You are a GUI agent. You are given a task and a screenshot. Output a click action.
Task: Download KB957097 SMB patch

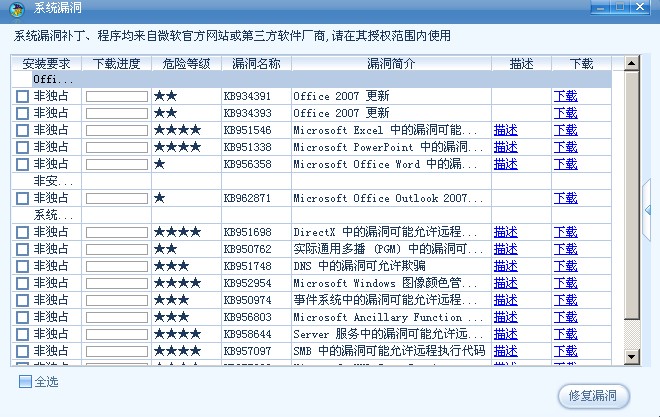(565, 351)
